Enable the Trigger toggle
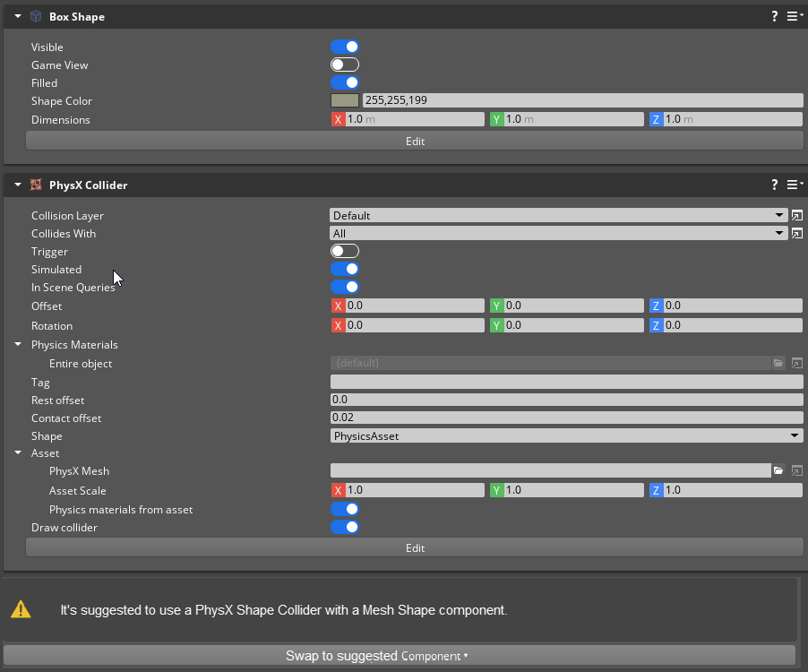Viewport: 808px width, 672px height. tap(345, 251)
